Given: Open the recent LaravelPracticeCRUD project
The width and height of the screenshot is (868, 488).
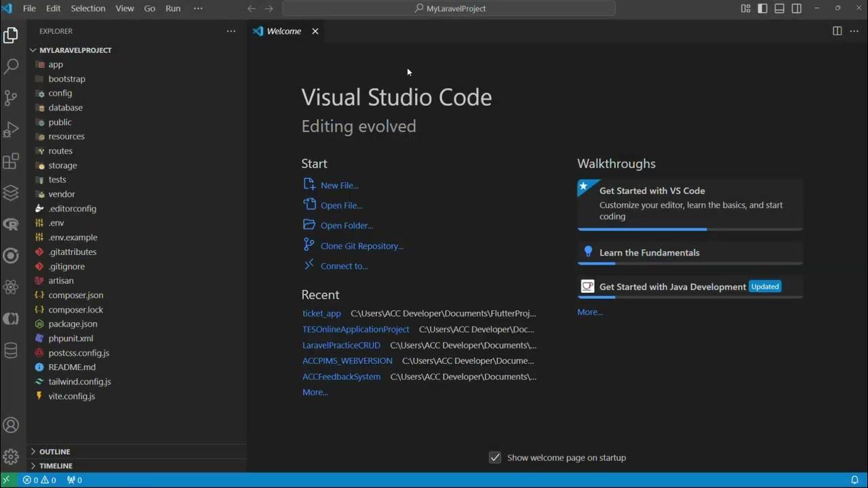Looking at the screenshot, I should 341,345.
